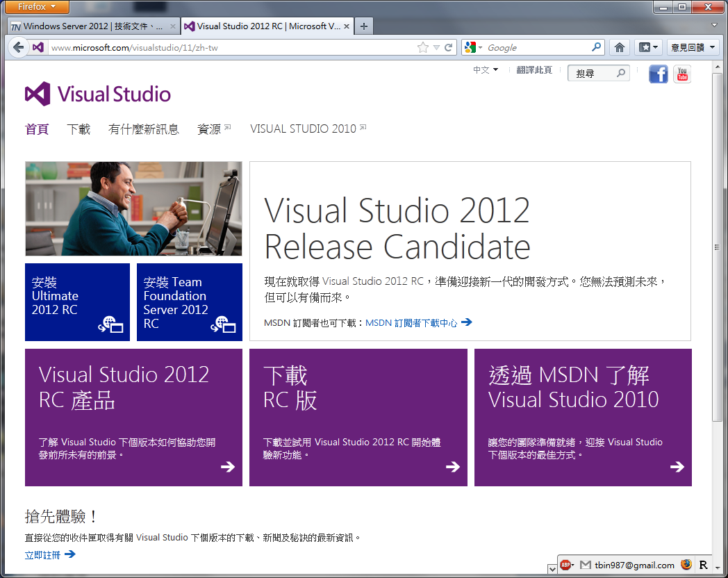The image size is (728, 578).
Task: Click the arrow on RC 產品 tile
Action: tap(228, 467)
